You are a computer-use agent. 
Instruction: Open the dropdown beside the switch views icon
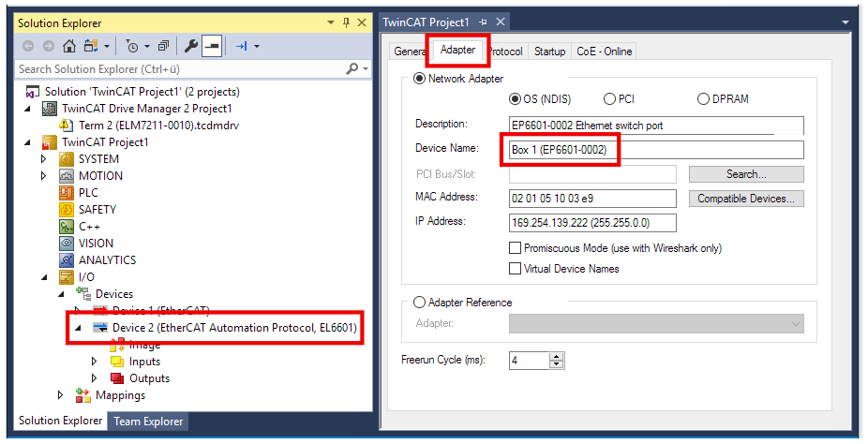click(x=107, y=47)
